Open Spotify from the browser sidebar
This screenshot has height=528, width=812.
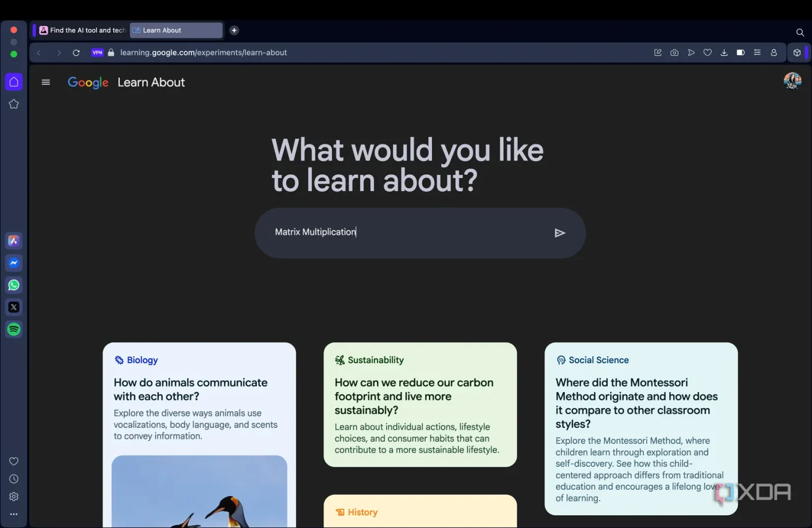pos(14,329)
